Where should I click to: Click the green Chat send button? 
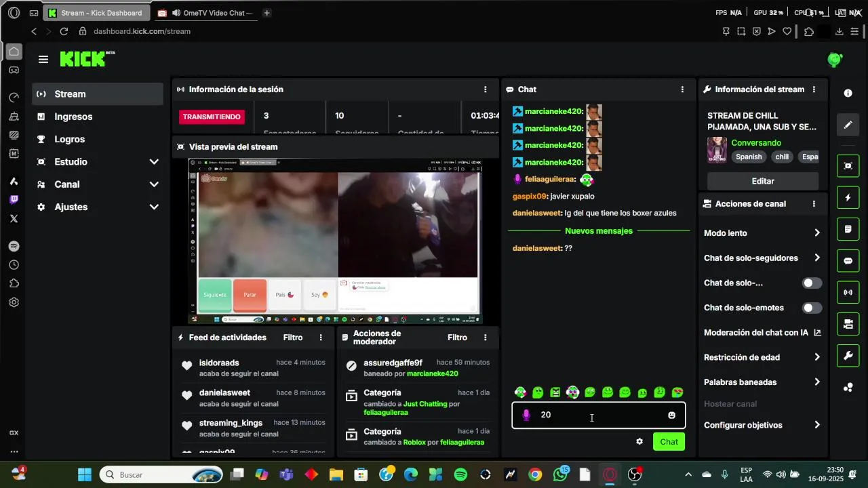(669, 442)
